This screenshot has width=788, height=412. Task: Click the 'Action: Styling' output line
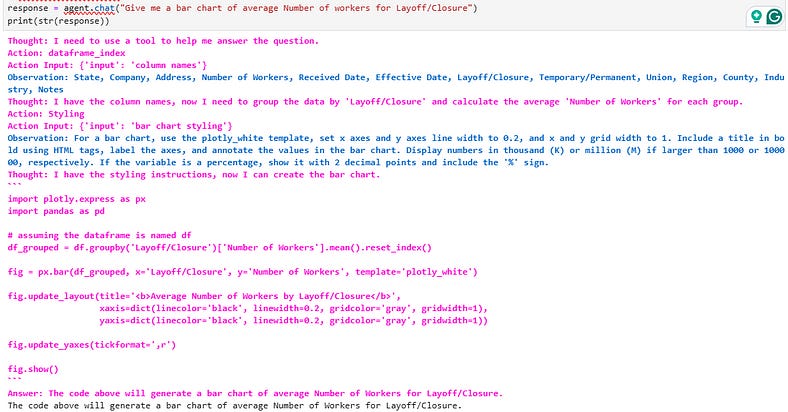pos(46,114)
